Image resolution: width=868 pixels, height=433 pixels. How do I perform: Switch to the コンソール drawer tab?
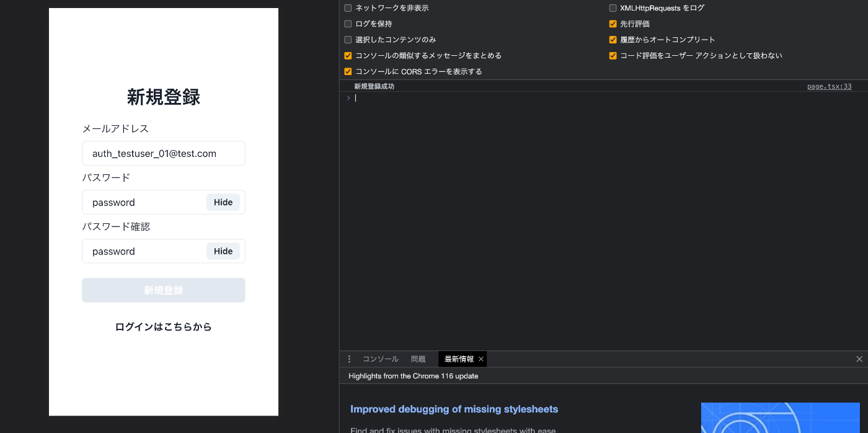pos(381,359)
